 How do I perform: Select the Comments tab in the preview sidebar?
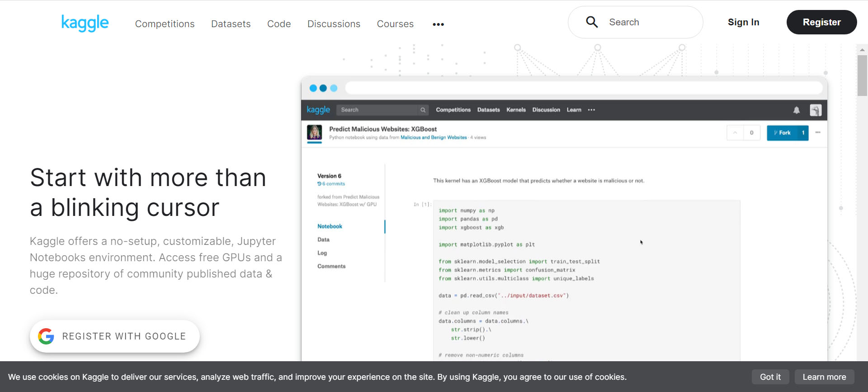pos(331,266)
